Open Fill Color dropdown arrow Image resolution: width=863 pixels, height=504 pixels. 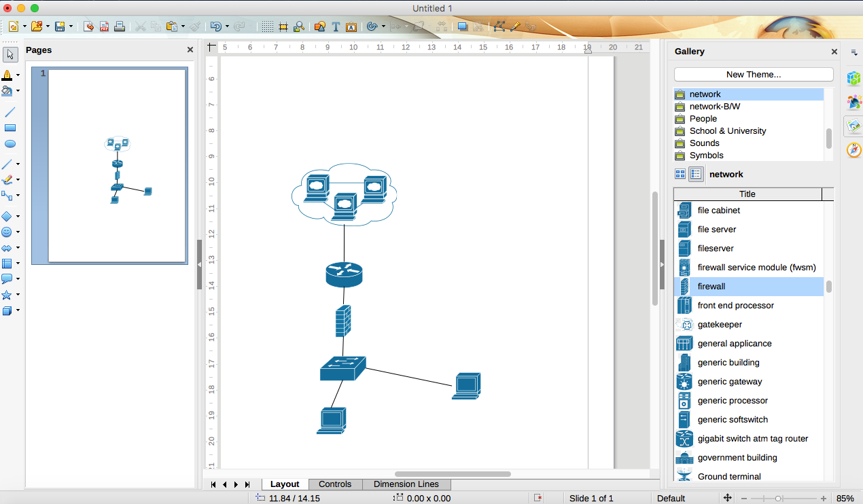[x=18, y=91]
